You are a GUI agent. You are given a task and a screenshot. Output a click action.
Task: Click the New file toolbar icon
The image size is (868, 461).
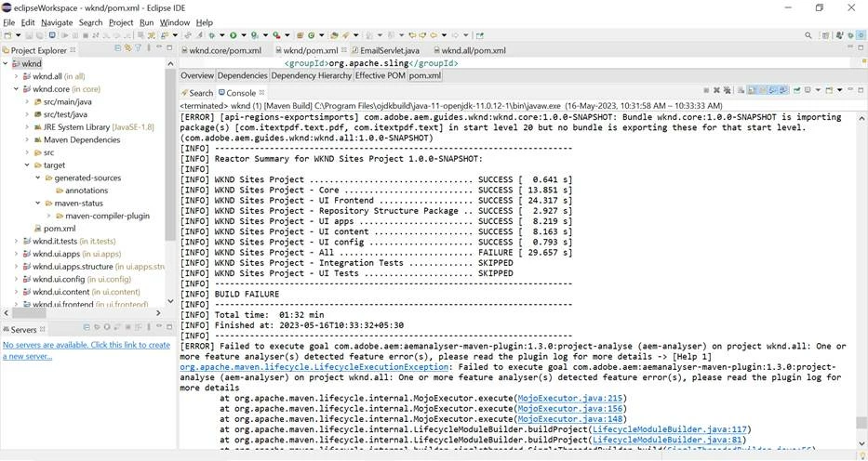point(8,35)
